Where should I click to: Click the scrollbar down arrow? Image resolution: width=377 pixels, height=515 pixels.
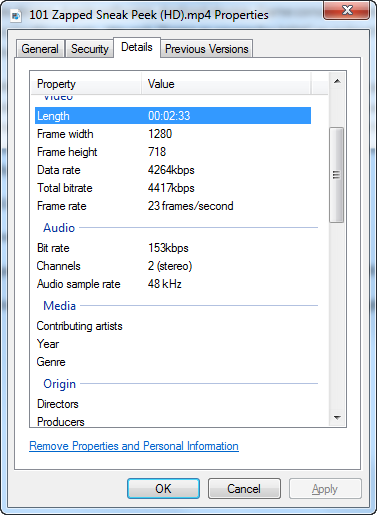(x=337, y=417)
